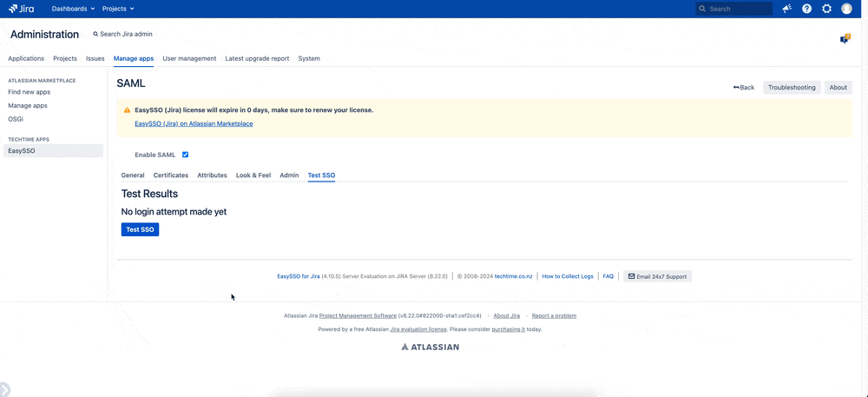This screenshot has width=868, height=397.
Task: Switch to the Attributes tab
Action: (x=212, y=175)
